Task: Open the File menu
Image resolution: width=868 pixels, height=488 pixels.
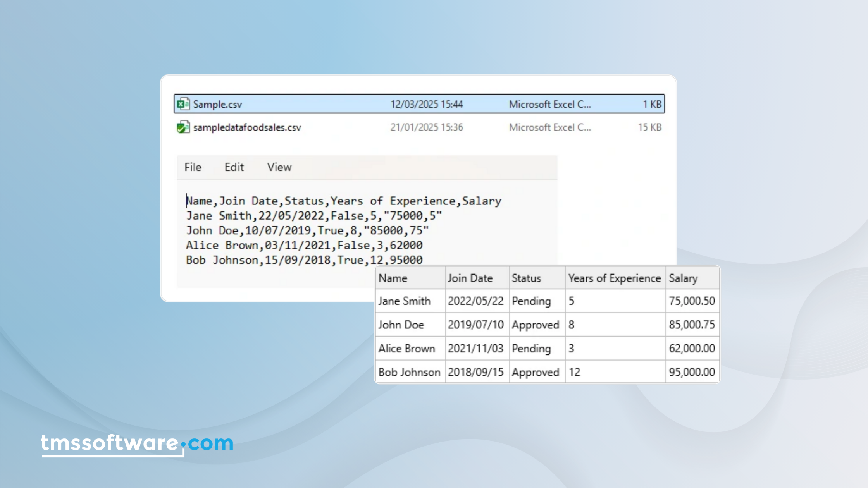Action: click(193, 167)
